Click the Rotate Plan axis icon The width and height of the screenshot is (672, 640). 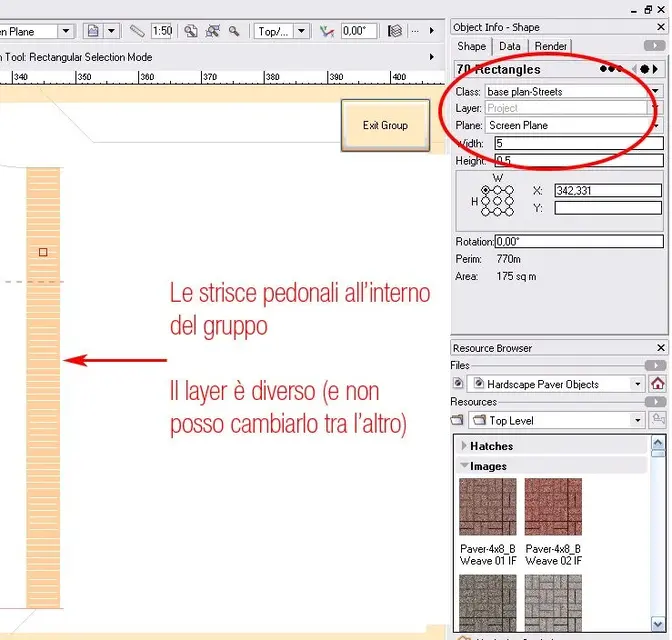pyautogui.click(x=327, y=31)
